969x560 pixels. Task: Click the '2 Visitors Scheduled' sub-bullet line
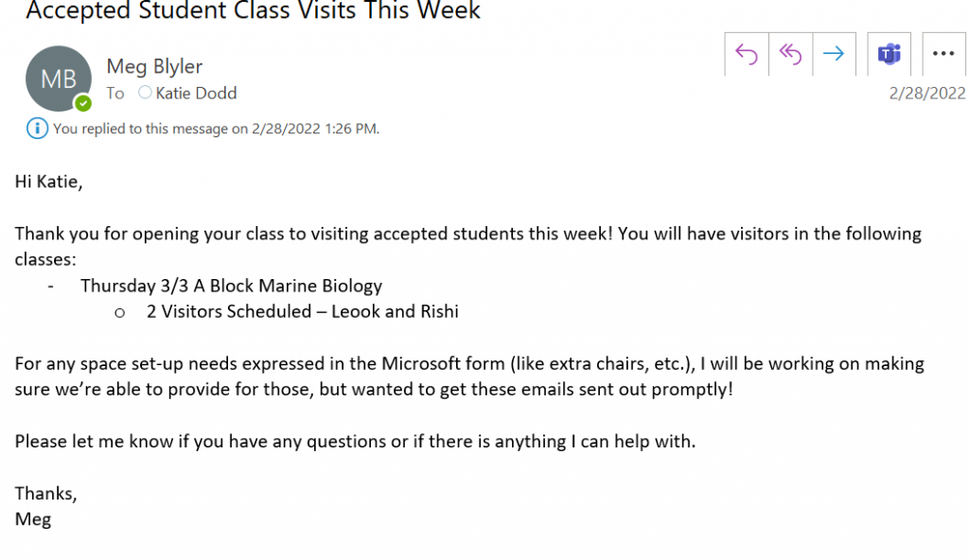(x=302, y=311)
